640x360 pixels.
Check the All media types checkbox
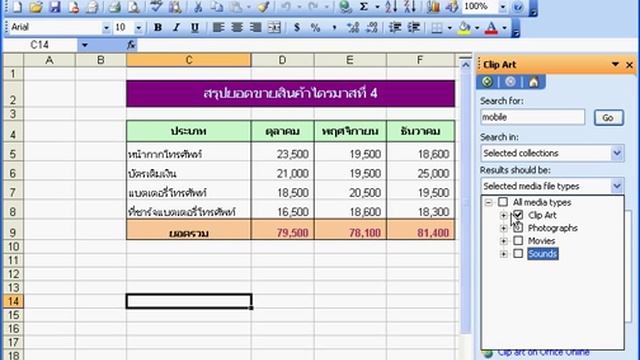pos(503,202)
